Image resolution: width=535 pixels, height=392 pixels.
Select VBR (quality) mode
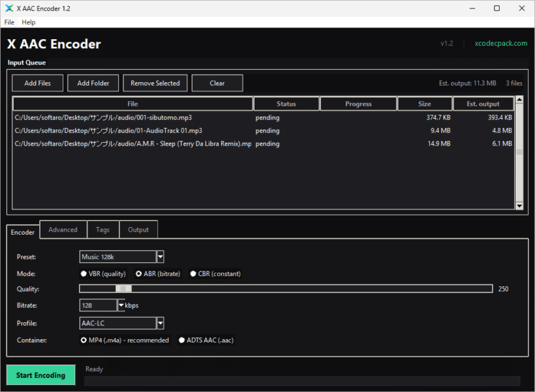pyautogui.click(x=103, y=274)
